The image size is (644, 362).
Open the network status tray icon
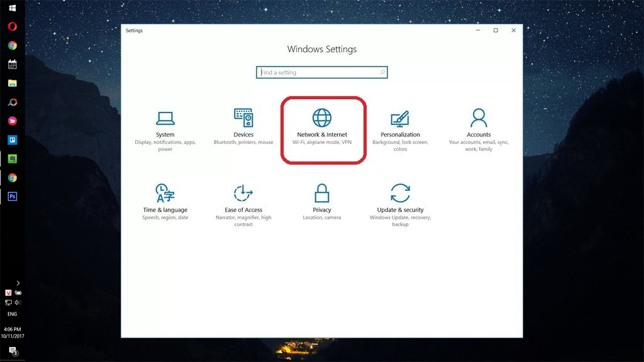(8, 302)
